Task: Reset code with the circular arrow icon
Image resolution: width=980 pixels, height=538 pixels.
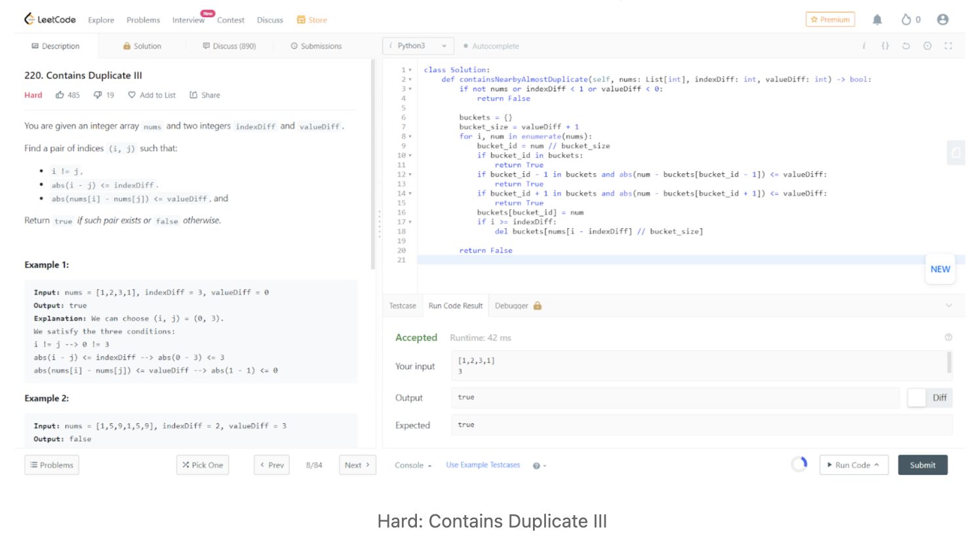Action: click(906, 46)
